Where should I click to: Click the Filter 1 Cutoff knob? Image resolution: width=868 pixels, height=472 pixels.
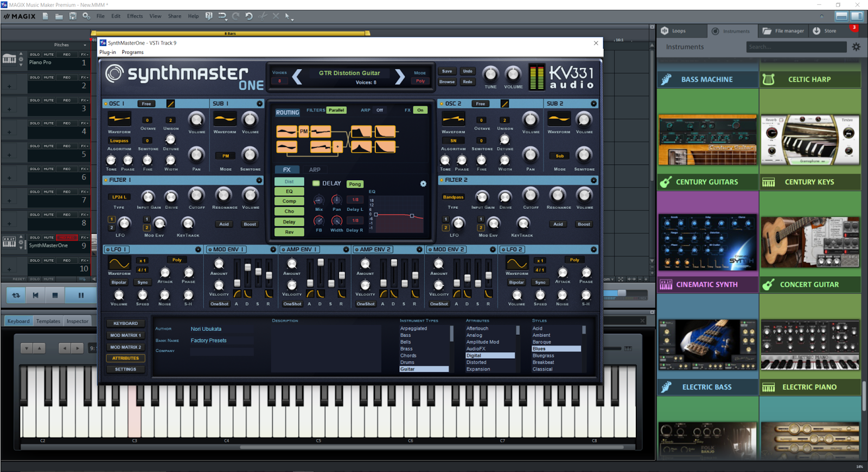coord(196,195)
